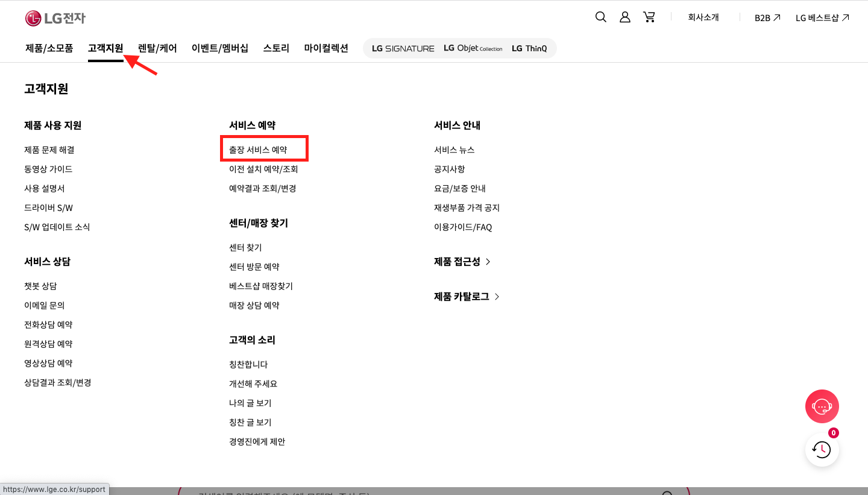Select 렌탈/케어 in main navigation
Viewport: 868px width, 495px height.
[157, 48]
